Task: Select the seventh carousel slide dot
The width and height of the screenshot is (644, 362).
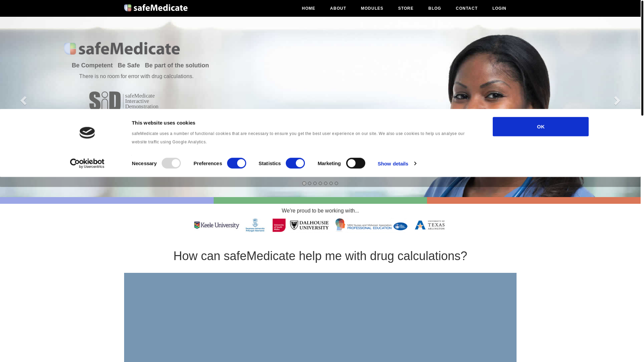Action: pyautogui.click(x=336, y=183)
